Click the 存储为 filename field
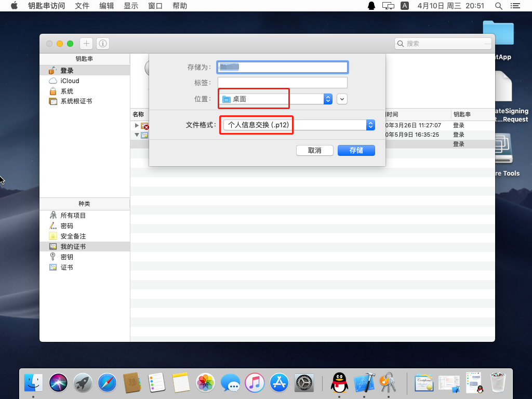Screen dimensions: 532x399 (x=282, y=68)
